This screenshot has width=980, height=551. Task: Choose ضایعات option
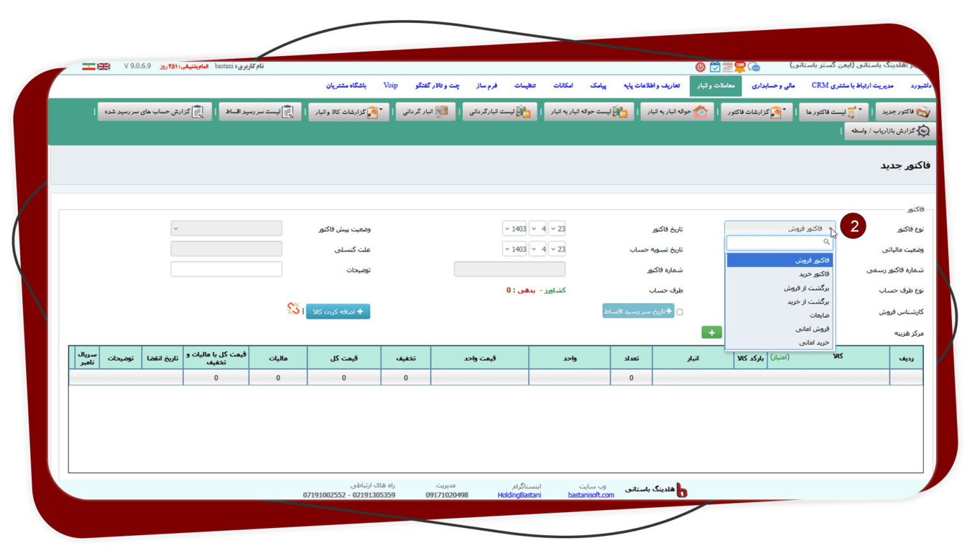(x=780, y=316)
